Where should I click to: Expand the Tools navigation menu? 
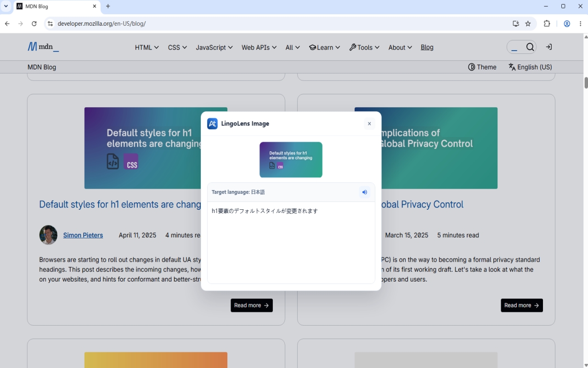(x=364, y=47)
